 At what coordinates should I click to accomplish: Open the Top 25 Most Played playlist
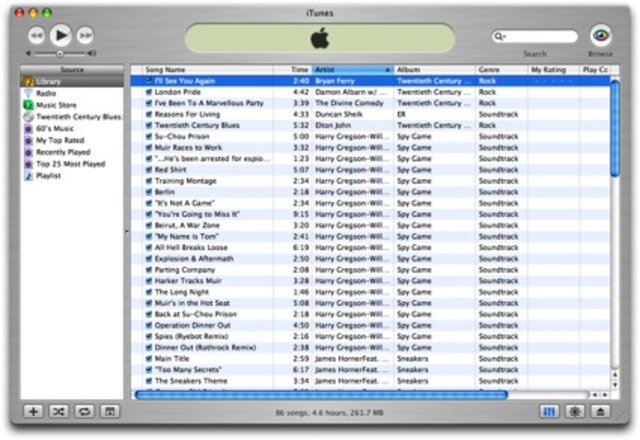coord(72,164)
